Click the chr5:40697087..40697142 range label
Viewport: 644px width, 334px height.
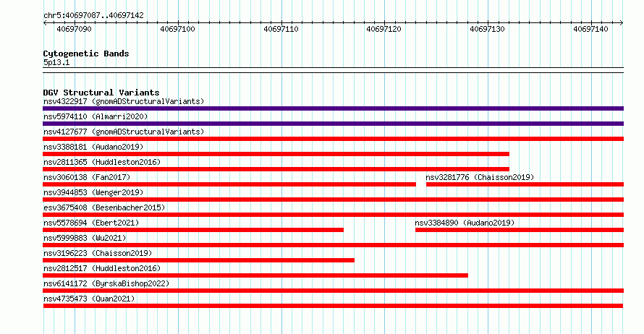tap(93, 15)
